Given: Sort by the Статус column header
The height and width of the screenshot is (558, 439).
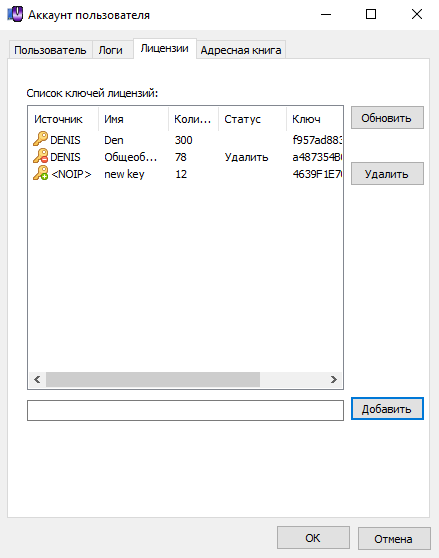Looking at the screenshot, I should point(252,119).
